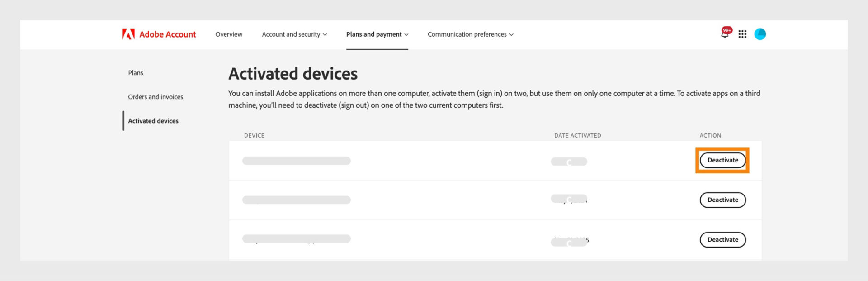Open the app launcher grid icon
This screenshot has width=868, height=281.
[x=742, y=34]
